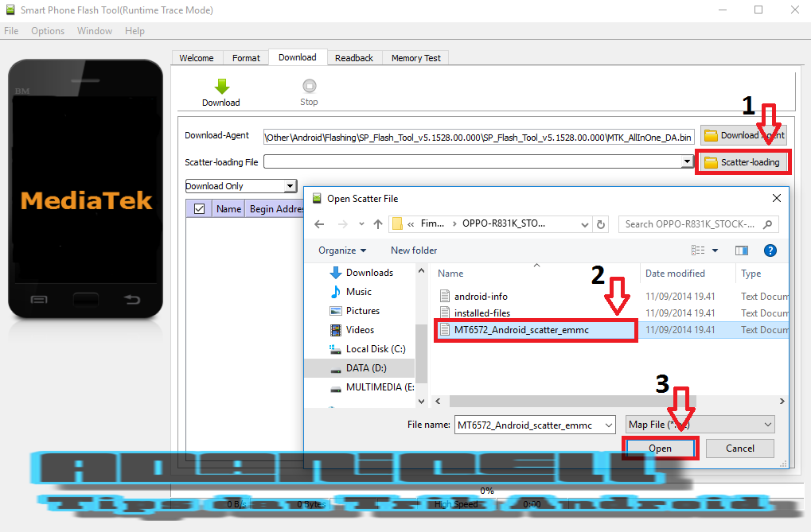Go back in Open Scatter File dialog

(320, 224)
